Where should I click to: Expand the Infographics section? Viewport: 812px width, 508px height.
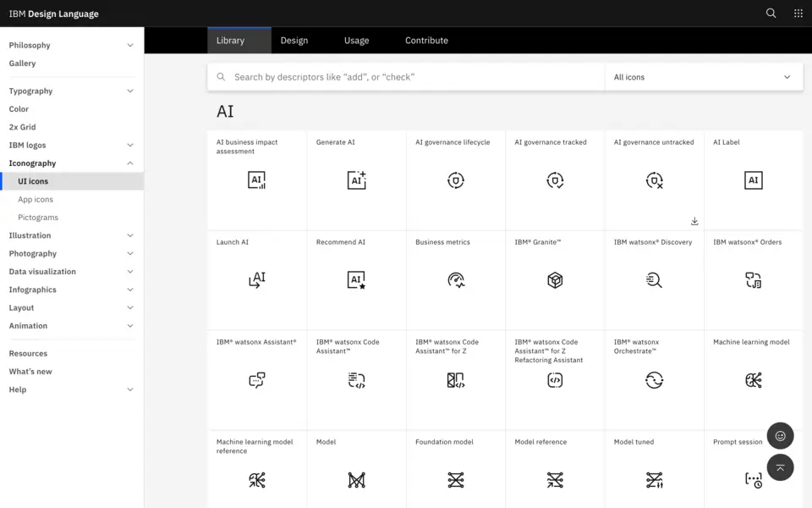pos(71,290)
